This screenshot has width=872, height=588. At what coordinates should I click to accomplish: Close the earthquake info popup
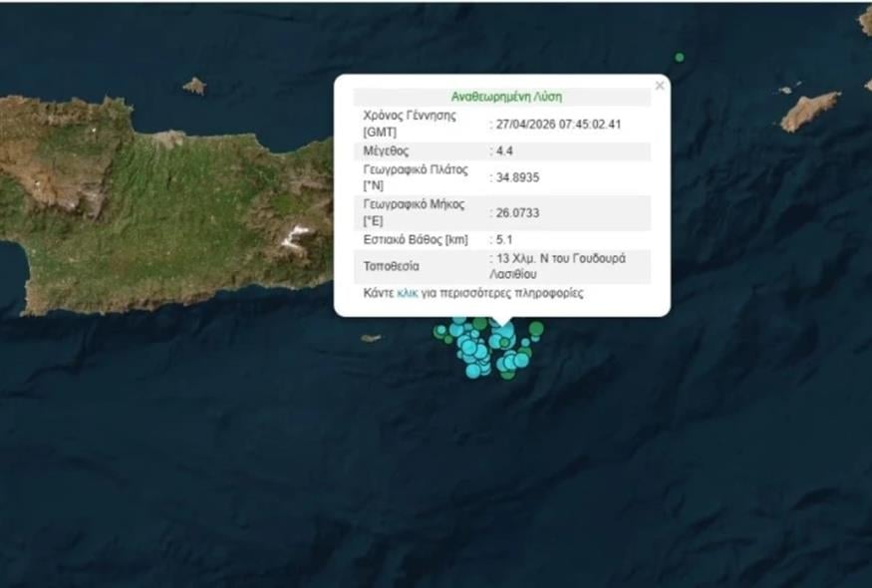pos(659,87)
